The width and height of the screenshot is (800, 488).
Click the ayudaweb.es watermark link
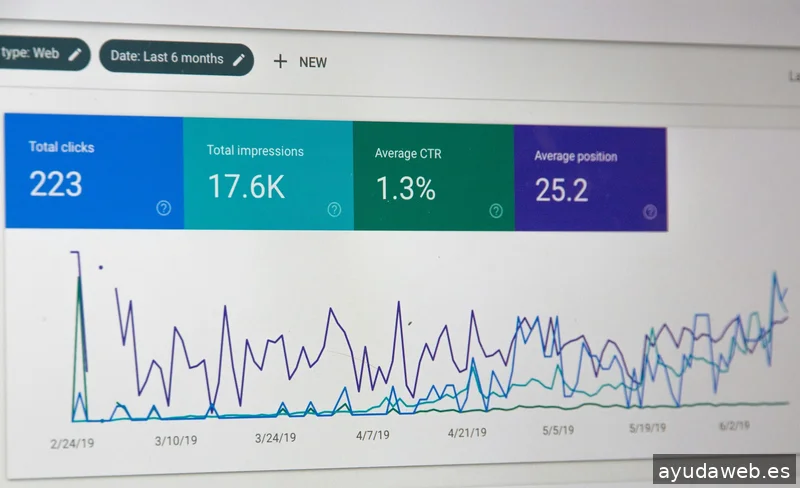pyautogui.click(x=724, y=470)
